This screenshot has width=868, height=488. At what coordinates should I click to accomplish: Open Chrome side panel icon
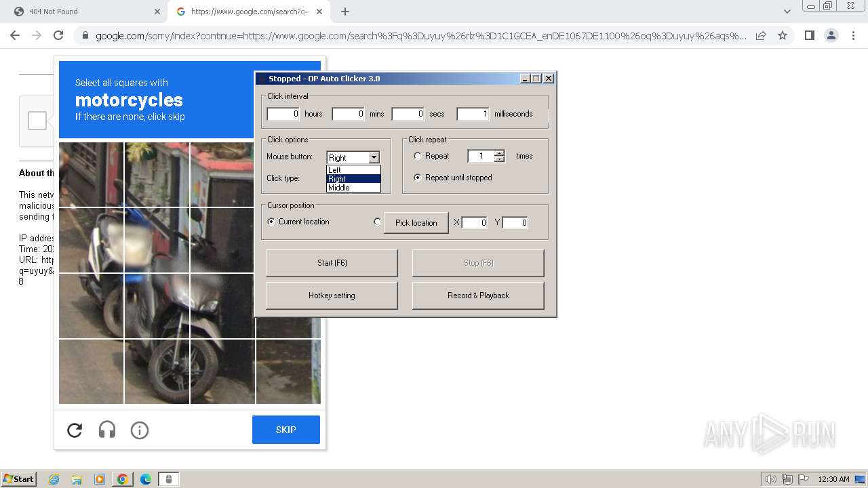point(809,35)
